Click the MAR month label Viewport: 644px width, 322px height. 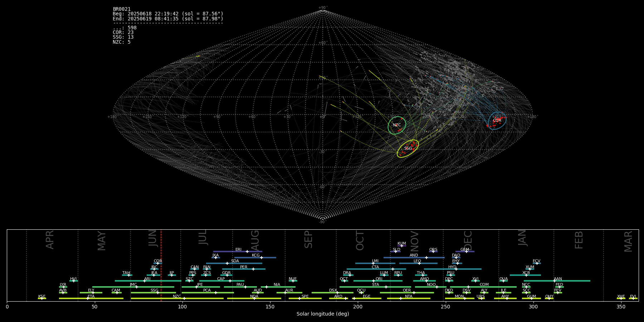click(628, 241)
